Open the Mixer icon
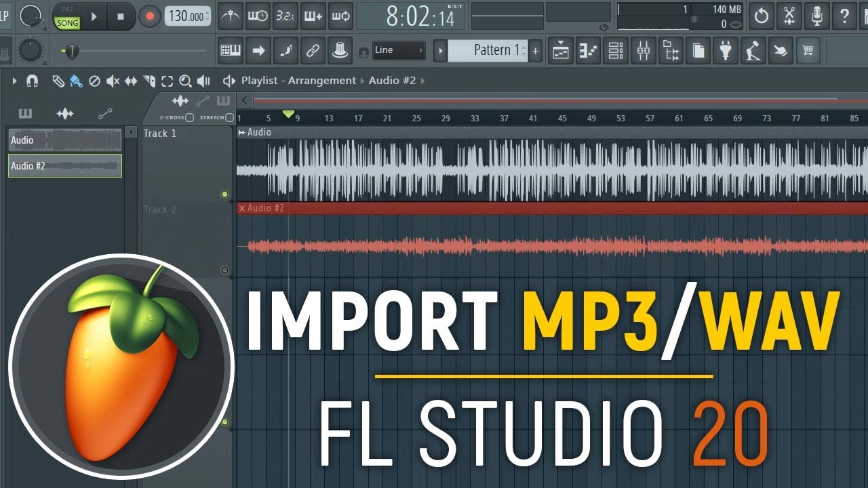Viewport: 868px width, 488px height. click(644, 50)
